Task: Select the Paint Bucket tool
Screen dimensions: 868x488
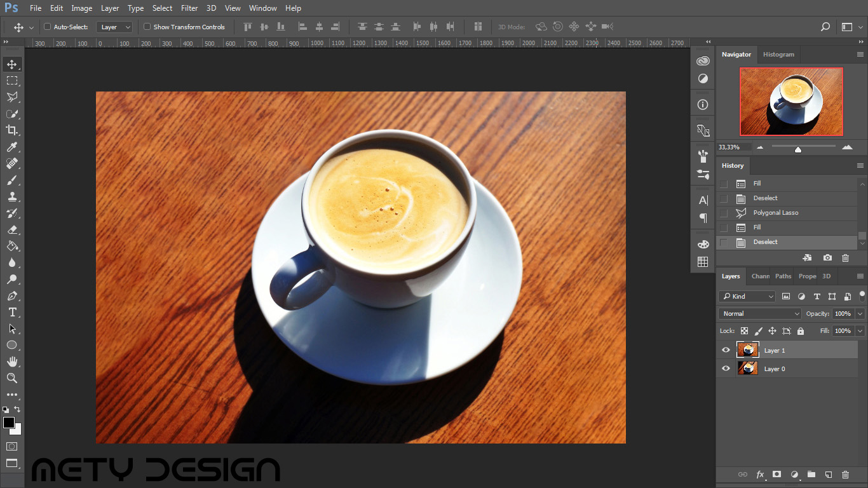Action: [12, 246]
